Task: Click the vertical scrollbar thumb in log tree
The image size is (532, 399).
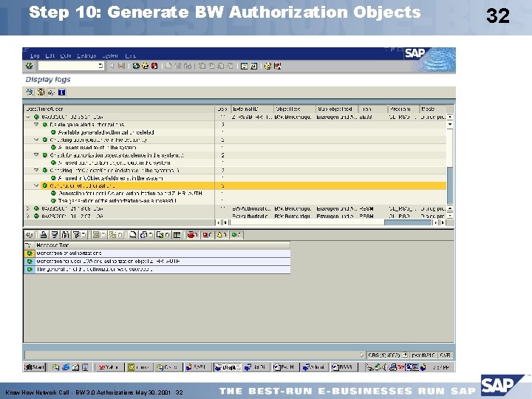Action: click(450, 185)
